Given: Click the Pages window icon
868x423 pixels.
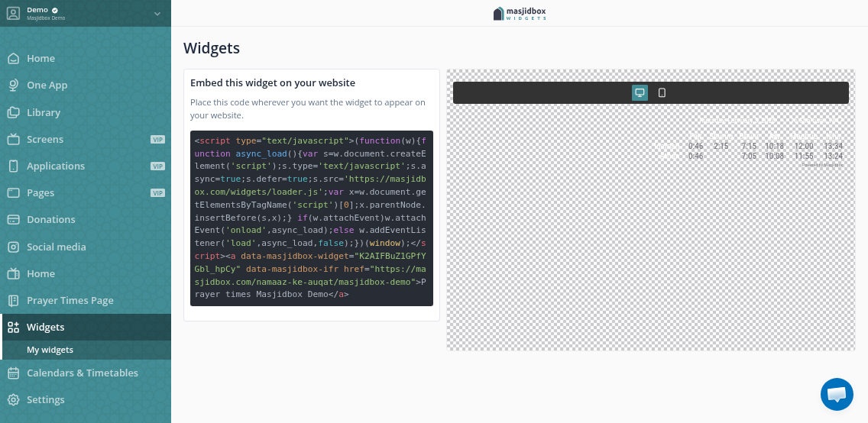Looking at the screenshot, I should (13, 193).
